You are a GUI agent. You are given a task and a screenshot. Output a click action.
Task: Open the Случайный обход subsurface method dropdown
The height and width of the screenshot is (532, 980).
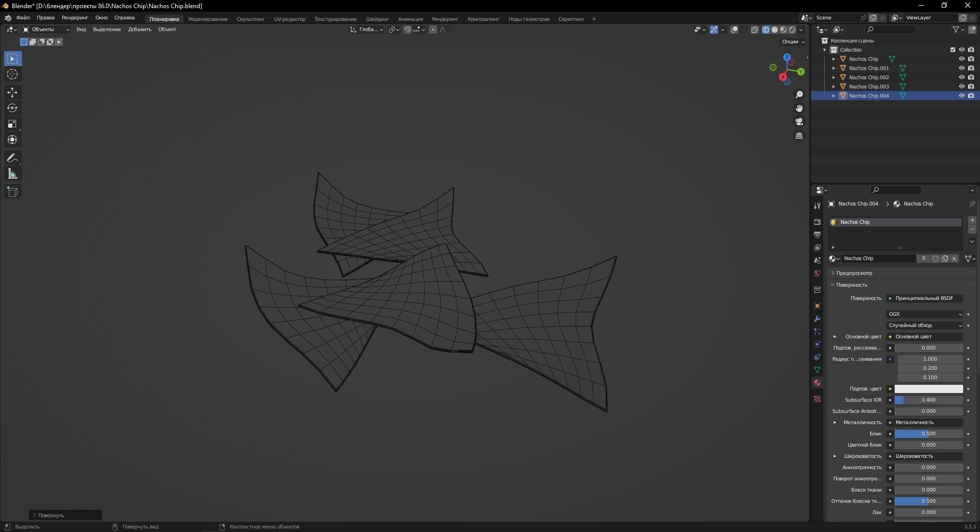[x=925, y=326]
